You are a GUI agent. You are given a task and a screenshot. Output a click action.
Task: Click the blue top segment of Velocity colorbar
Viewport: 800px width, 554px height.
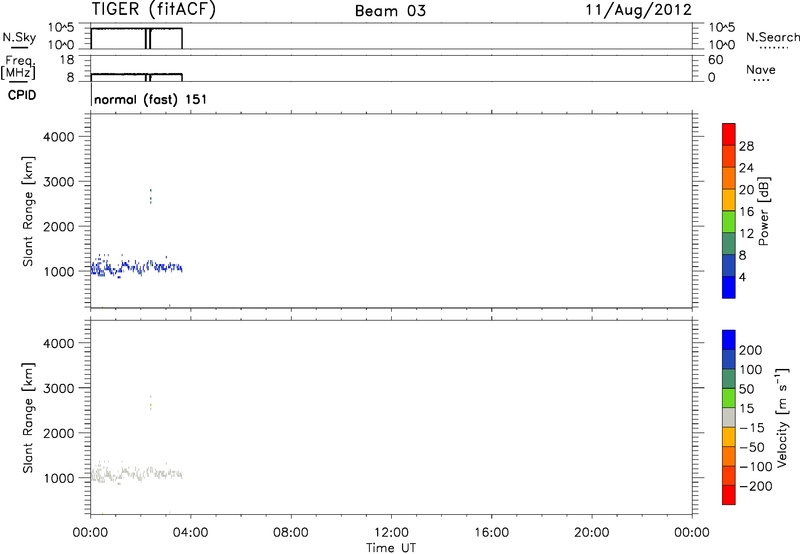(729, 340)
